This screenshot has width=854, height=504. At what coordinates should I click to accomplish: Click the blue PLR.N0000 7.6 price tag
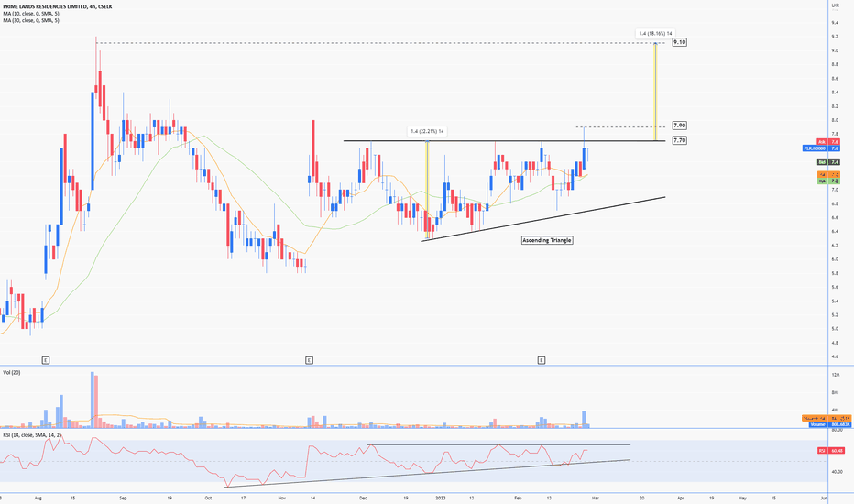pos(821,148)
